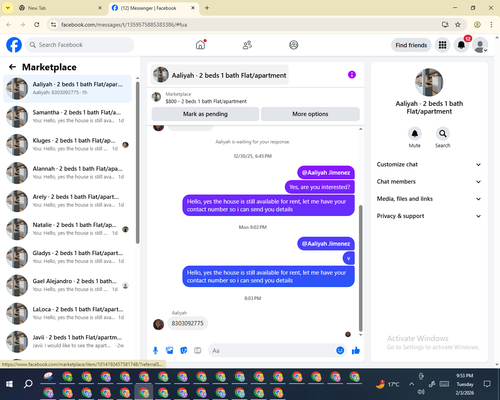Switch to the New Tab browser tab
500x400 pixels.
(x=60, y=8)
